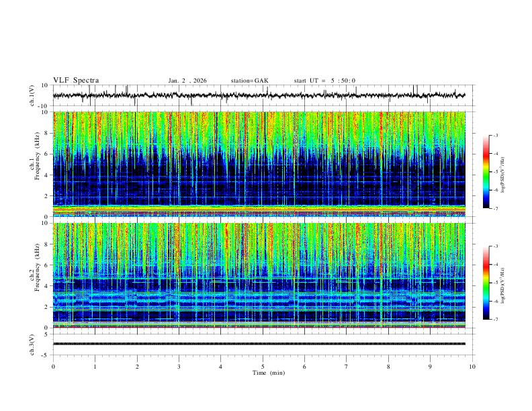532x411 pixels.
Task: Select the "Jan. 2, 2026" date text
Action: pyautogui.click(x=187, y=81)
